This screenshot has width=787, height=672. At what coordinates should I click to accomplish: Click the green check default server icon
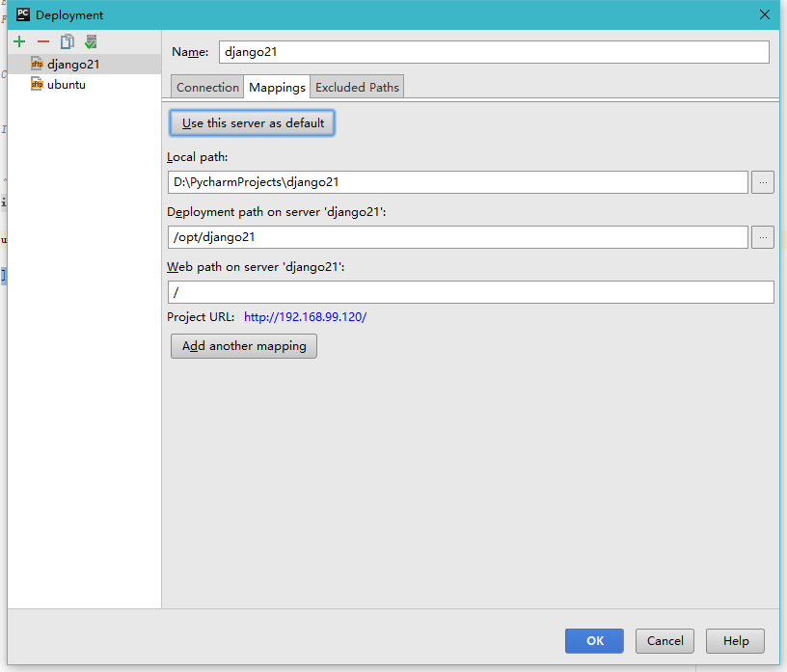click(91, 41)
